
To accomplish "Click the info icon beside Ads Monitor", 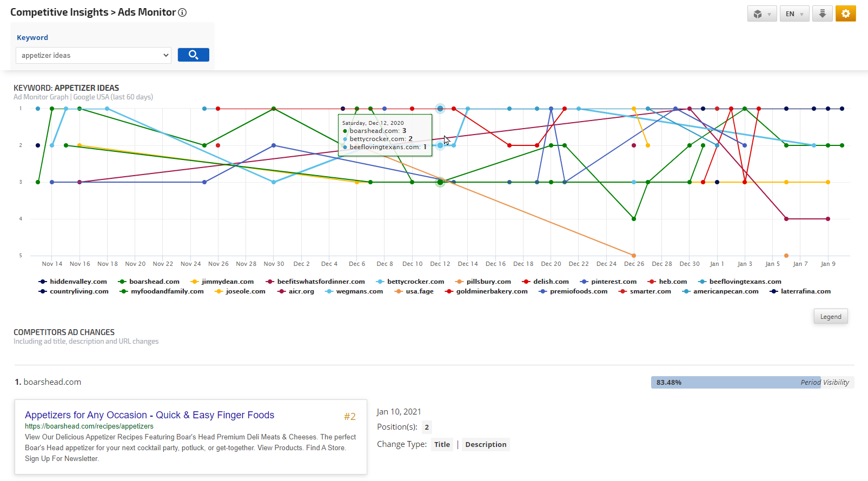I will point(182,12).
